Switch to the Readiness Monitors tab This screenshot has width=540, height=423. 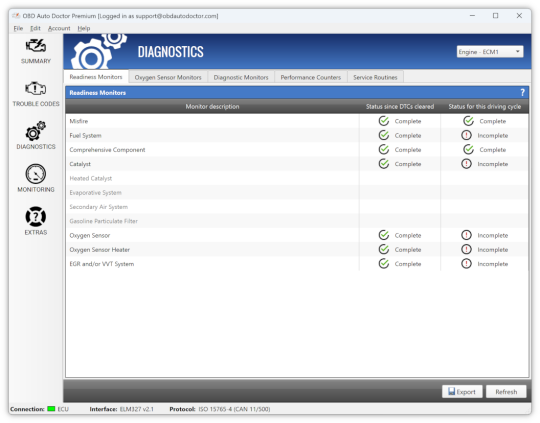click(96, 77)
